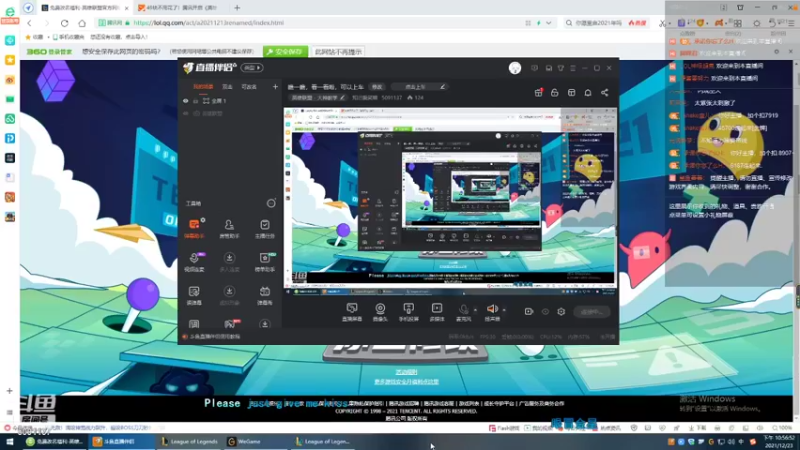Click the stream preview thumbnail

[450, 202]
